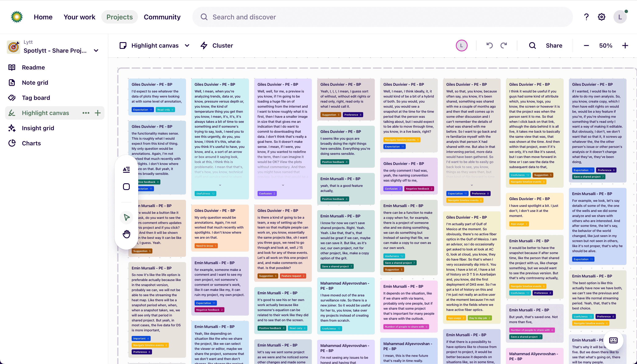The width and height of the screenshot is (637, 364).
Task: Zoom in with the plus button
Action: coord(625,45)
